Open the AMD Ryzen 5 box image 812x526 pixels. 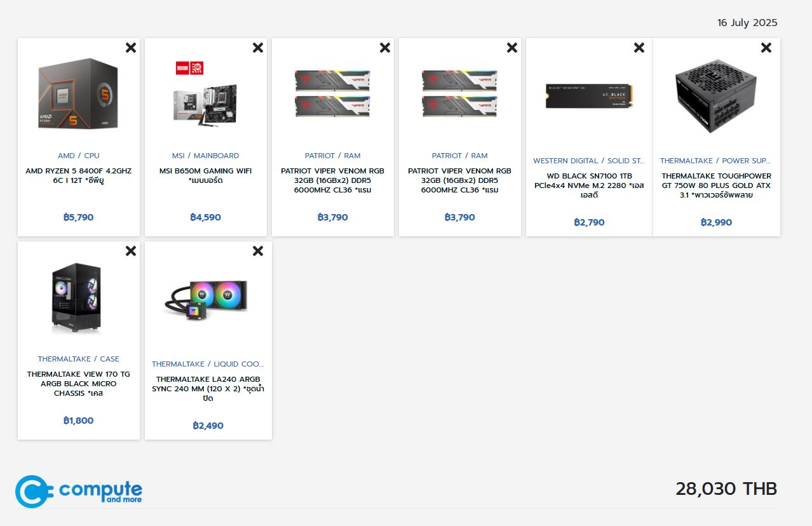coord(79,94)
